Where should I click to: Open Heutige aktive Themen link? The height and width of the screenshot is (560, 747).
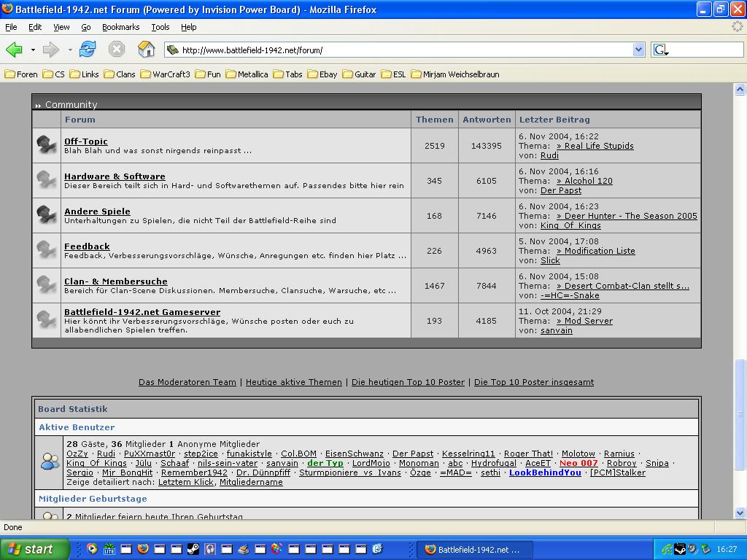coord(294,382)
